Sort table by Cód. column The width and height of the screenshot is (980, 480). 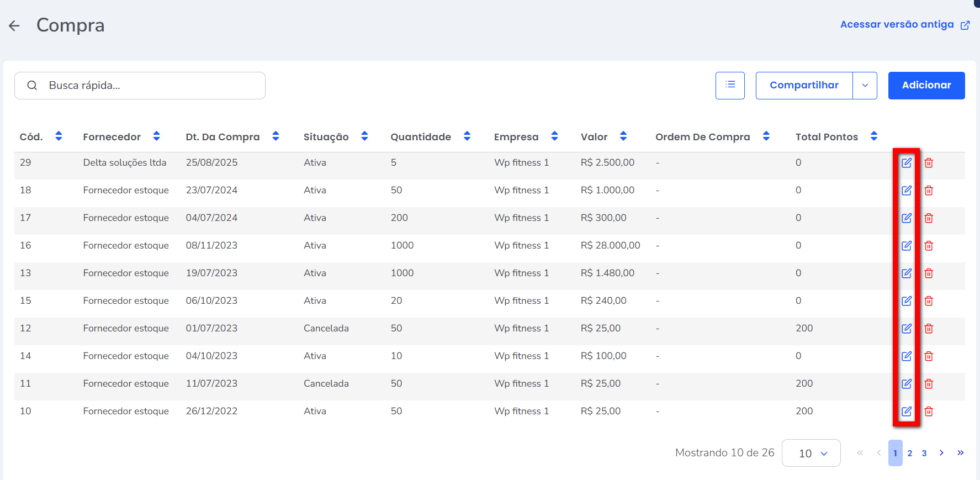[59, 136]
